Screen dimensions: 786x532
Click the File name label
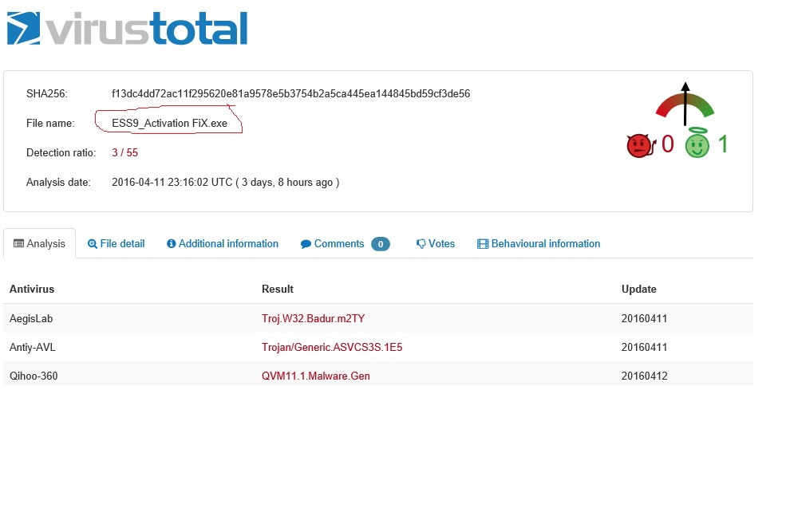point(50,124)
